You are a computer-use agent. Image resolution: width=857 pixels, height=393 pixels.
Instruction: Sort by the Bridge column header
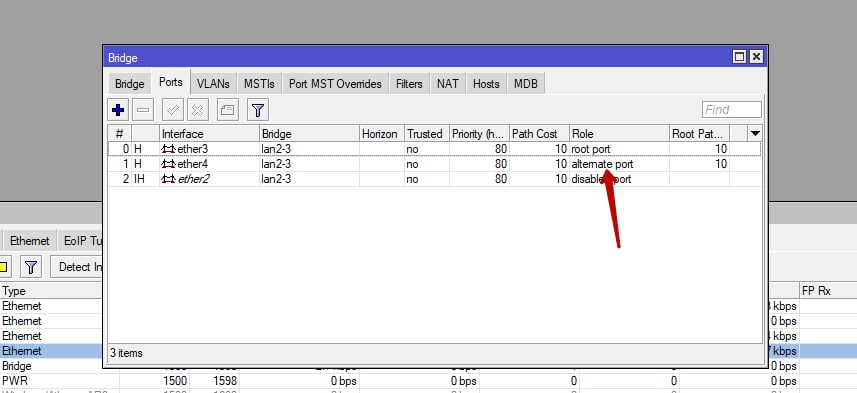click(x=309, y=134)
